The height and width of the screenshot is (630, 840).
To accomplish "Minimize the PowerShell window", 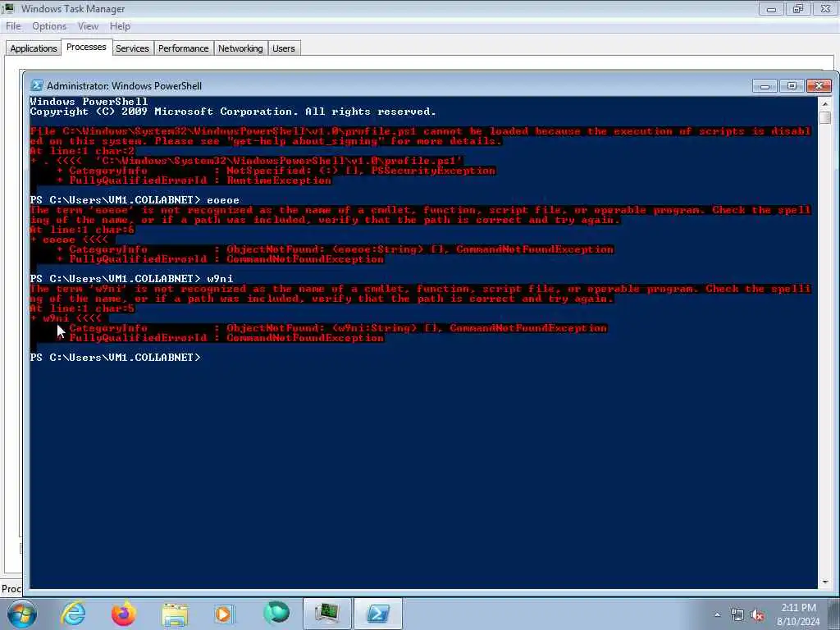I will [765, 85].
